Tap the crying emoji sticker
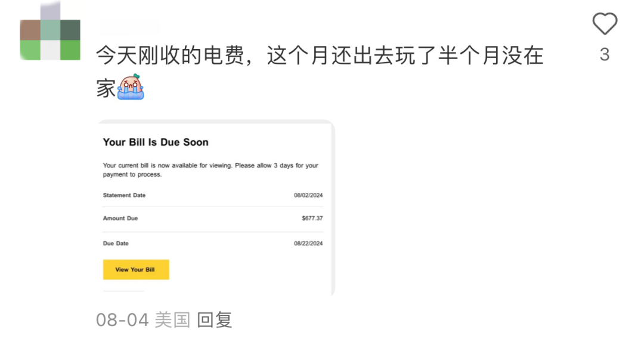 pyautogui.click(x=131, y=87)
